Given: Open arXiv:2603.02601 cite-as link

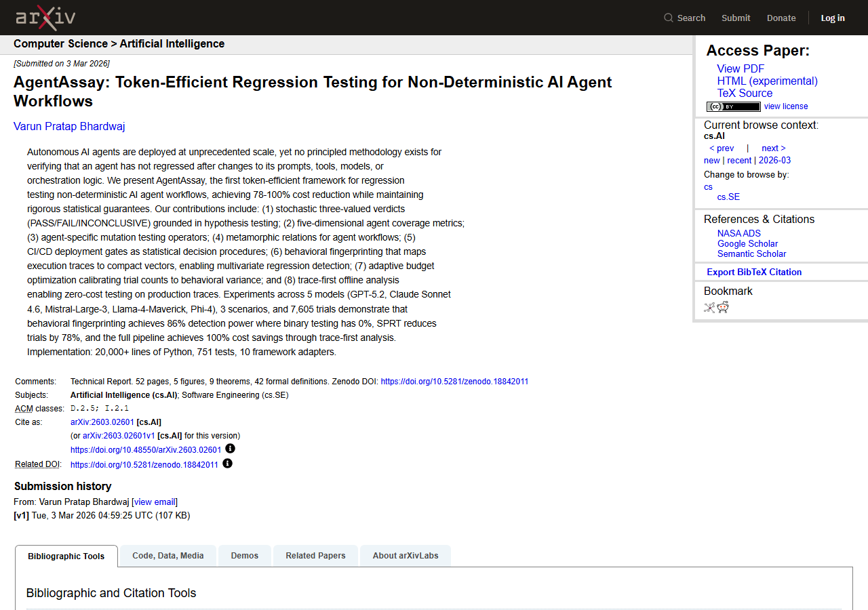Looking at the screenshot, I should click(102, 422).
